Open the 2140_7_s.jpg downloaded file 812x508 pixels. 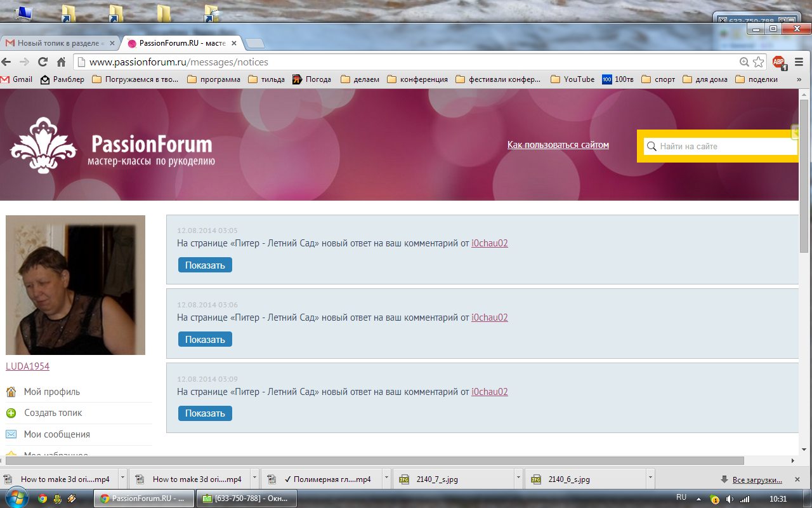pos(454,479)
